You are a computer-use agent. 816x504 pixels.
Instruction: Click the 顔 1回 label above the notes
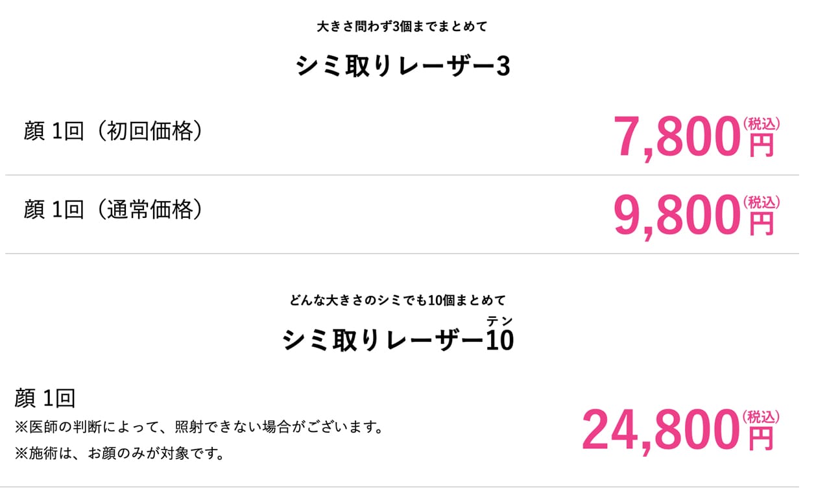[x=45, y=398]
